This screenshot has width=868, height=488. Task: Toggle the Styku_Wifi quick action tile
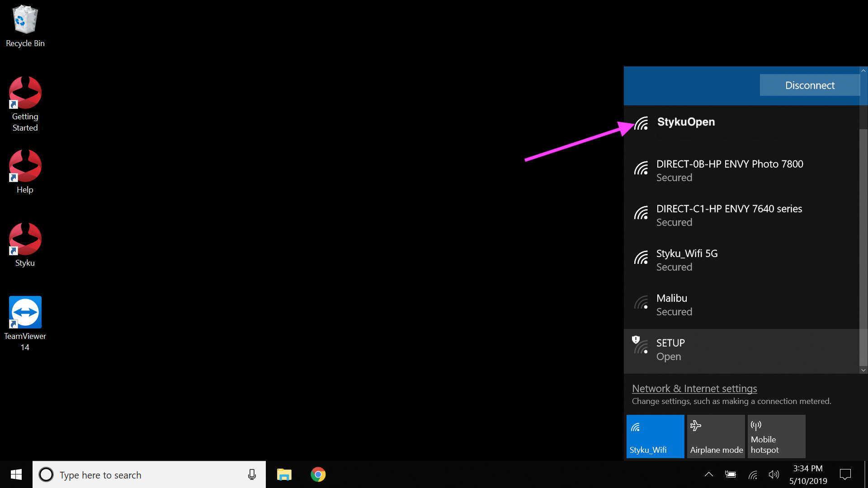pyautogui.click(x=655, y=436)
